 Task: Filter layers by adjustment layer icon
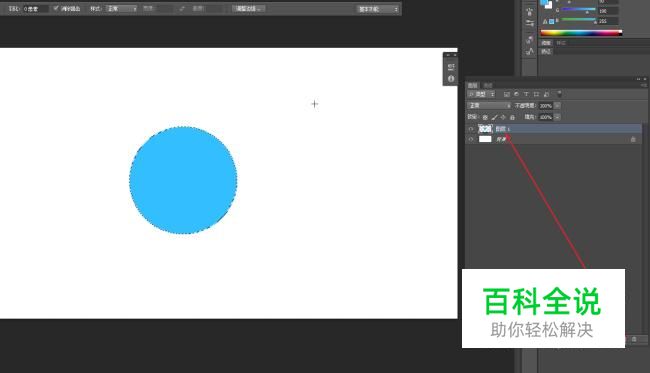tap(516, 94)
